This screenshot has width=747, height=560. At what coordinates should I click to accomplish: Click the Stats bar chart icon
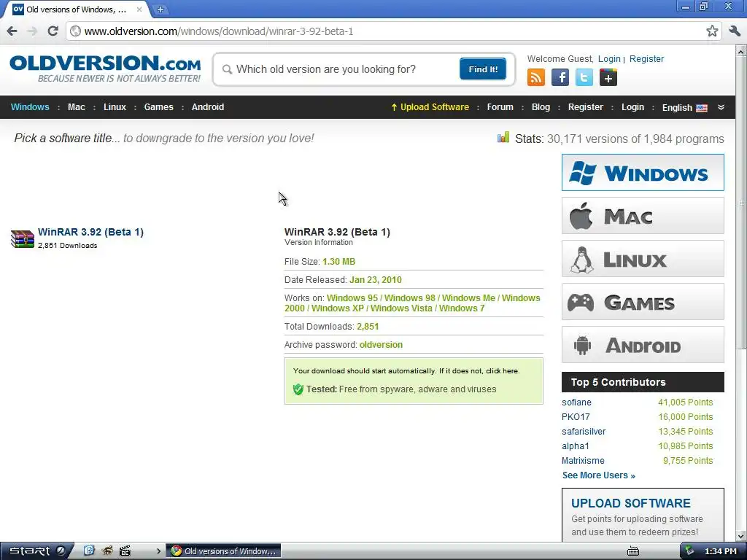tap(503, 138)
